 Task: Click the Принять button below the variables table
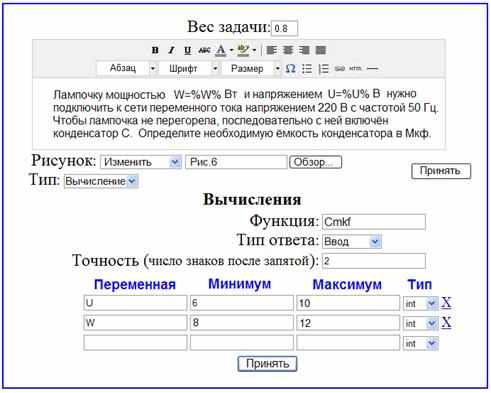[x=267, y=364]
